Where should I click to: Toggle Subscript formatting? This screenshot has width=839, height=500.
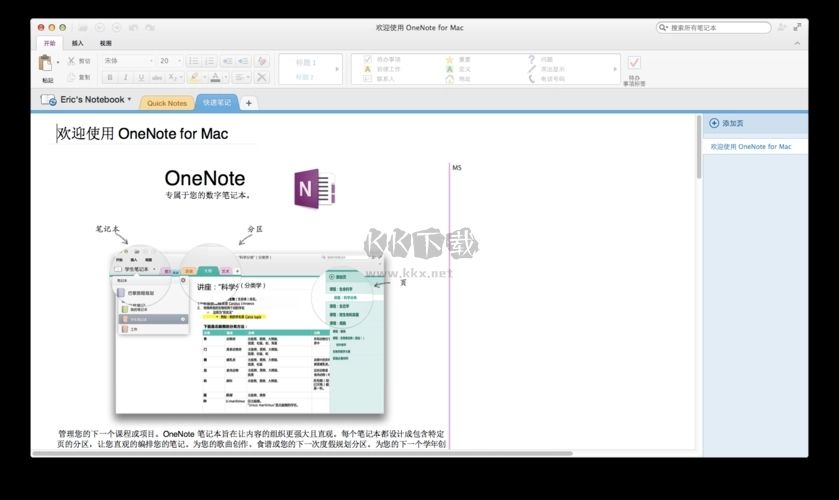pyautogui.click(x=172, y=78)
